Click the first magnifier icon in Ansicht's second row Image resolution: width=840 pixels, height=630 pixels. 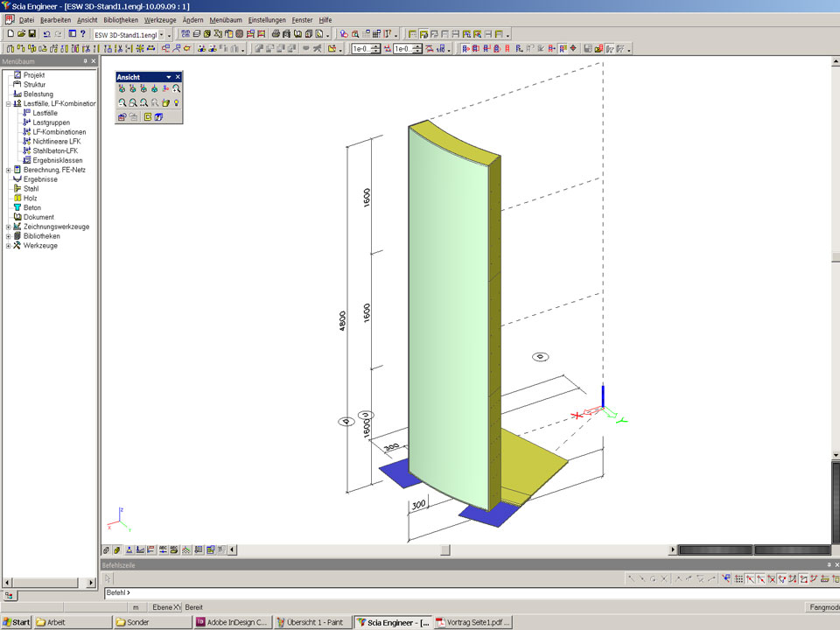coord(122,102)
